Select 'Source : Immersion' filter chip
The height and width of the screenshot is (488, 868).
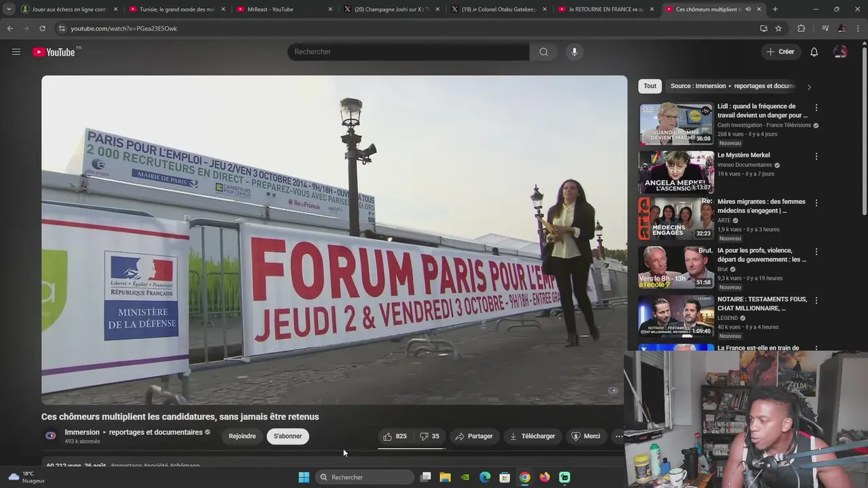pos(732,86)
